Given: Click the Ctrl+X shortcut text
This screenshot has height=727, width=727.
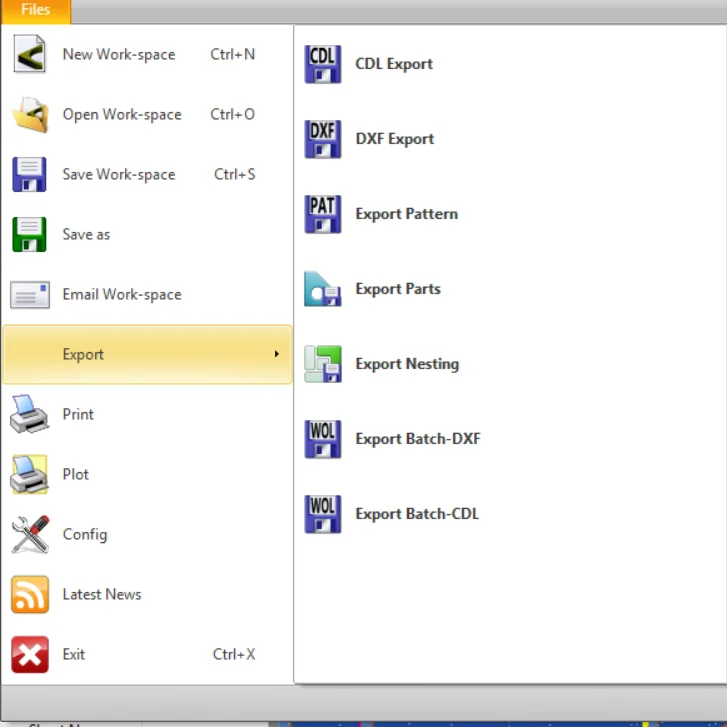Looking at the screenshot, I should click(234, 654).
